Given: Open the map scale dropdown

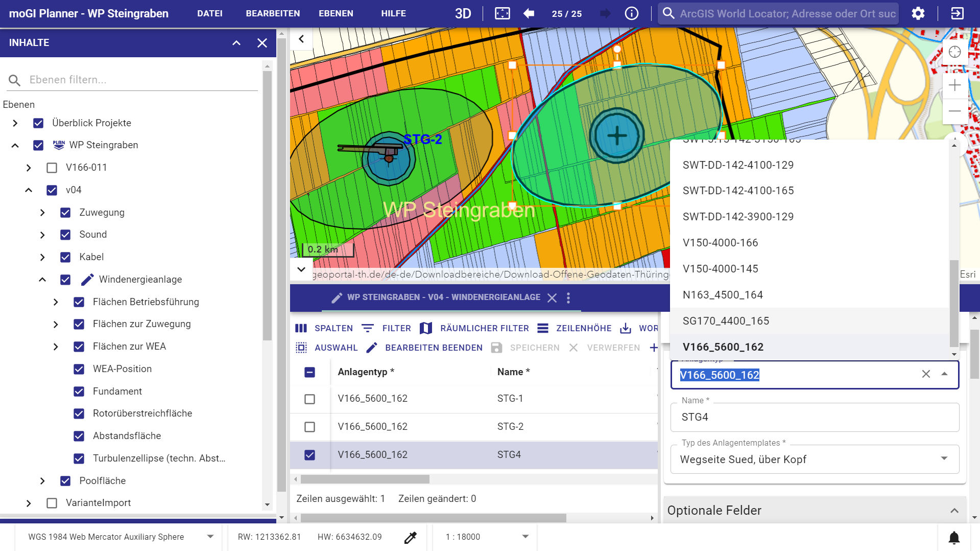Looking at the screenshot, I should pyautogui.click(x=486, y=537).
